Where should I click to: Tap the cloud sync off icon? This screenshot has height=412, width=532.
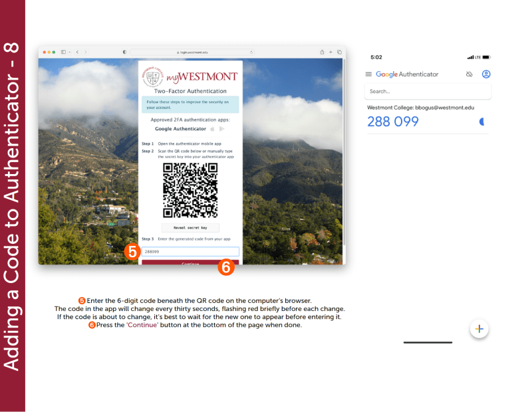click(469, 74)
